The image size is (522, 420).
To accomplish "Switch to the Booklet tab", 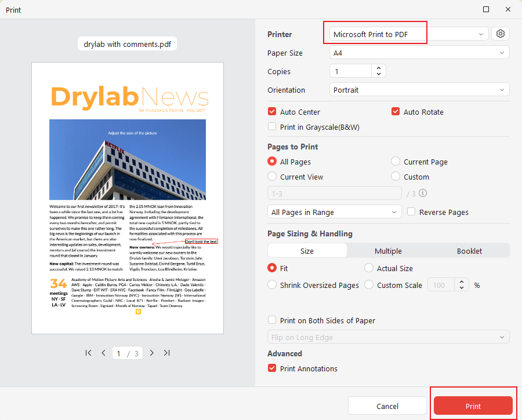I will (469, 251).
